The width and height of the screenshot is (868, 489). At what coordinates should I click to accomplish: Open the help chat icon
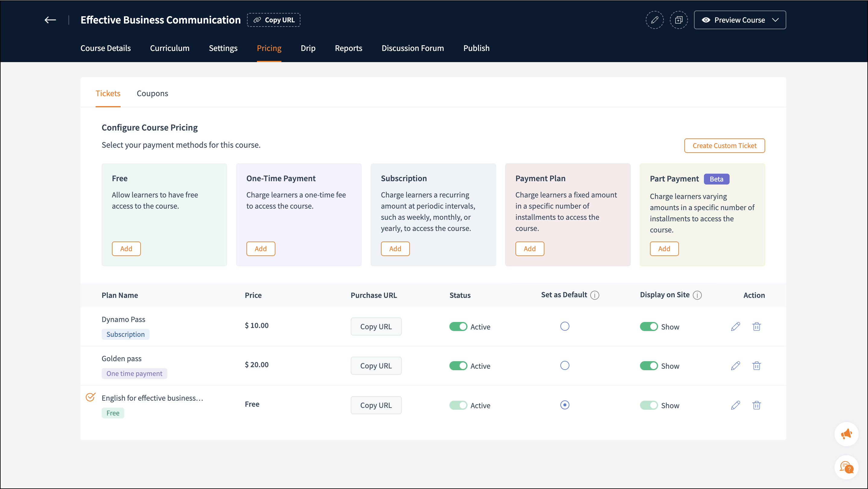click(846, 467)
